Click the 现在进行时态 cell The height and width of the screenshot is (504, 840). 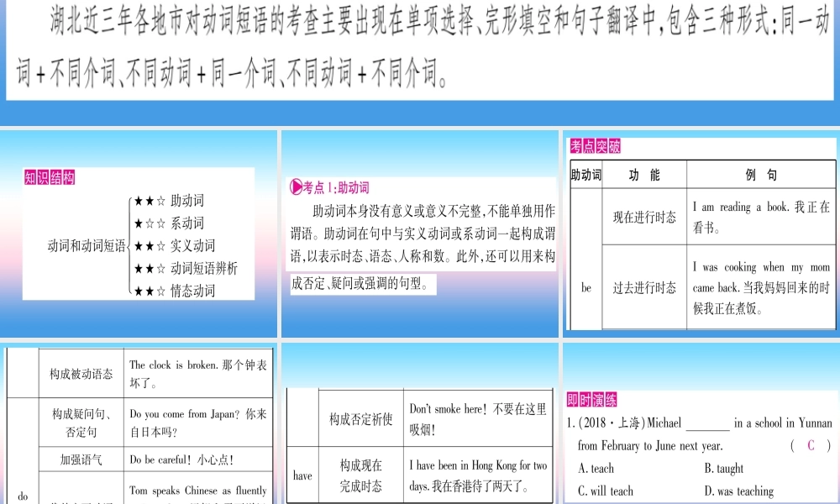[644, 217]
